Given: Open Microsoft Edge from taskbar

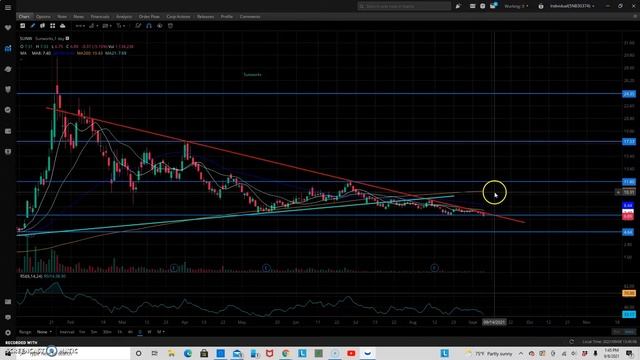Looking at the screenshot, I should [x=188, y=353].
